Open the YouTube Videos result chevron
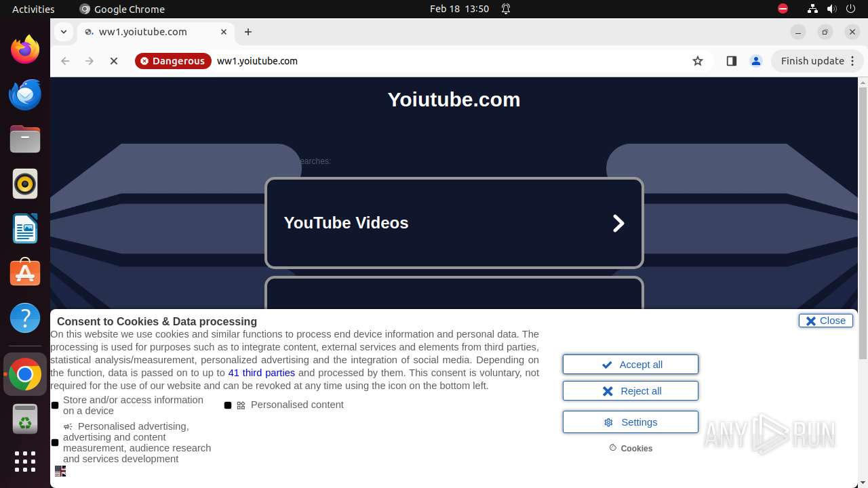868x488 pixels. (618, 223)
